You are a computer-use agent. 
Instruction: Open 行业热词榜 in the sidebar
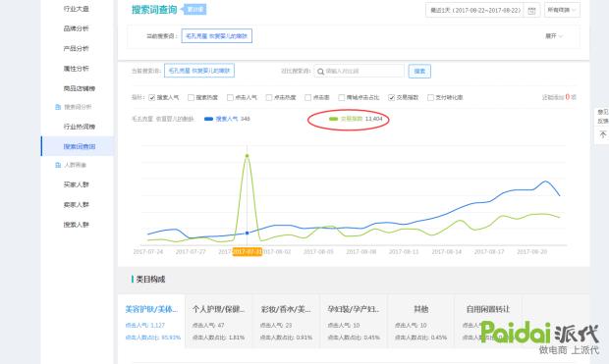click(80, 127)
